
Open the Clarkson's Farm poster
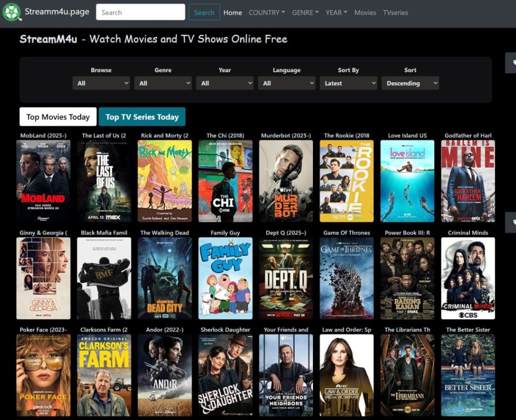(104, 375)
